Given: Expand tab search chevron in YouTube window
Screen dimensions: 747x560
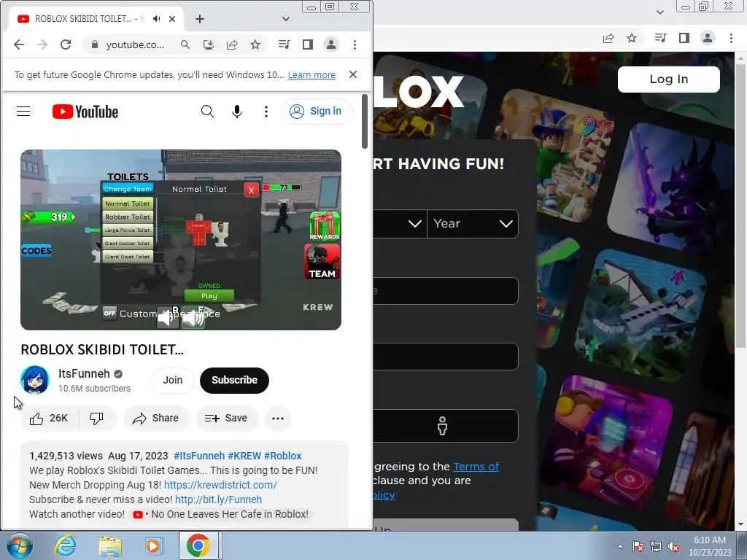Looking at the screenshot, I should tap(286, 19).
